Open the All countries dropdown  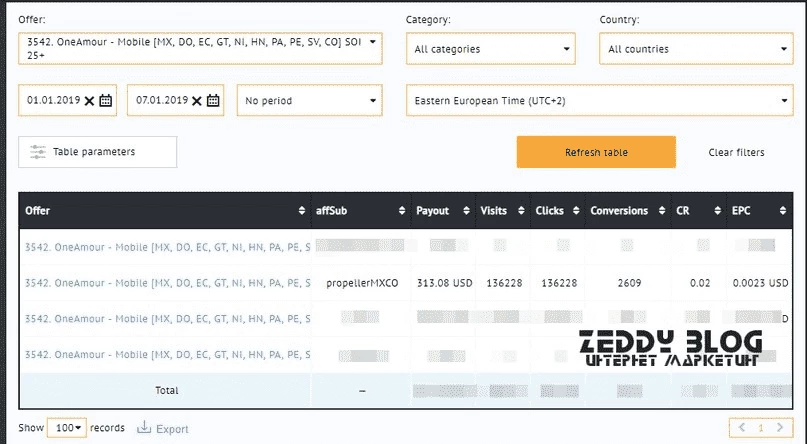pos(696,49)
